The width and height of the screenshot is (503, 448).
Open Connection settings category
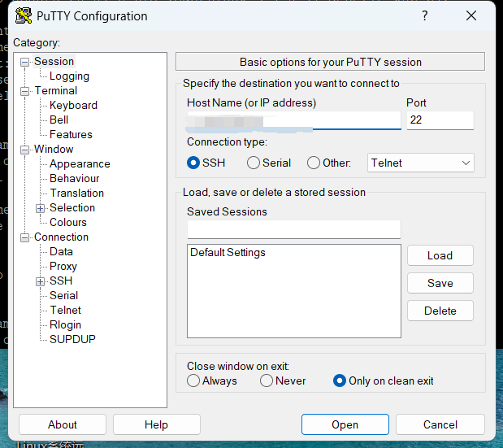pyautogui.click(x=61, y=237)
